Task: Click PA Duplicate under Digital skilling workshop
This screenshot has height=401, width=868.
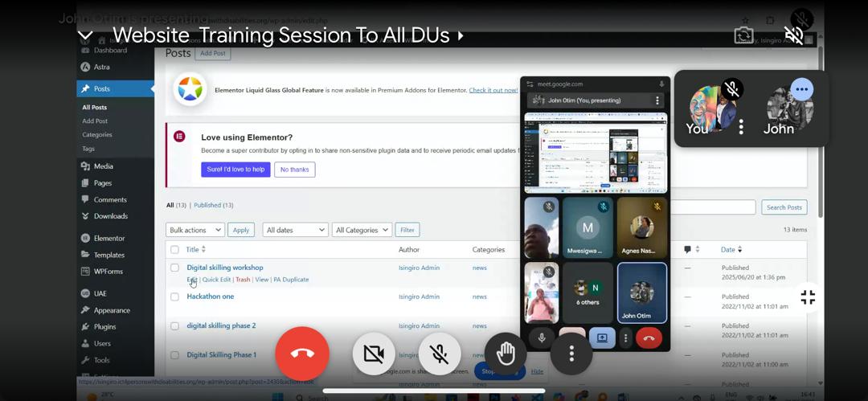Action: point(291,280)
